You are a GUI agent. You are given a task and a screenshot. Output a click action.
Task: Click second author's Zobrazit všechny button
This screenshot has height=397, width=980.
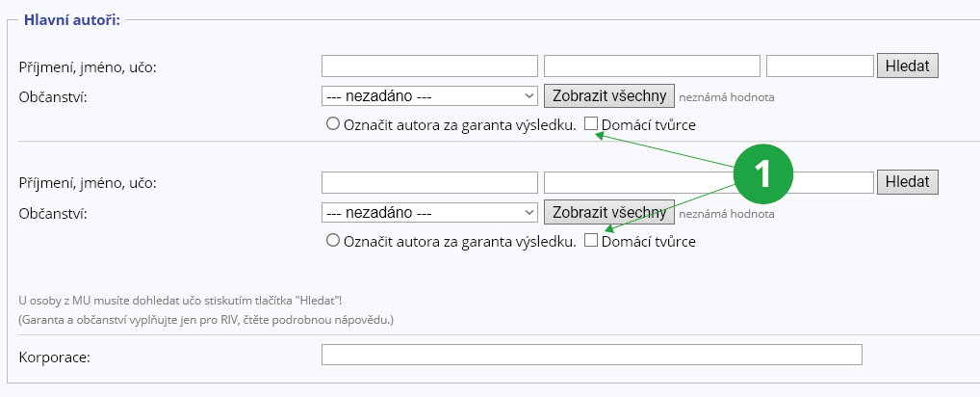point(609,213)
